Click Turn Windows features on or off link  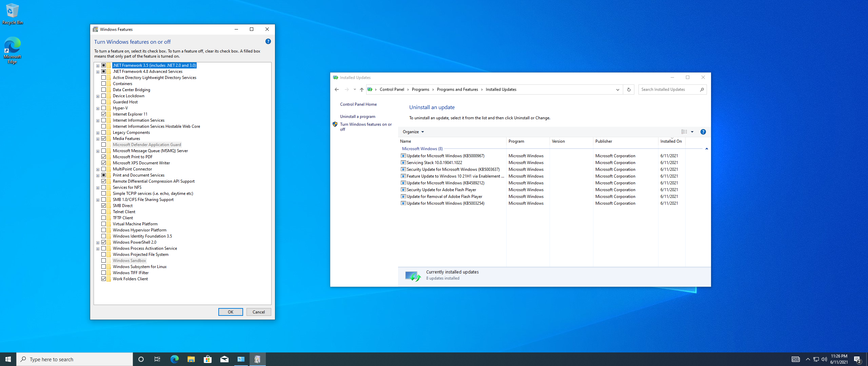point(366,126)
